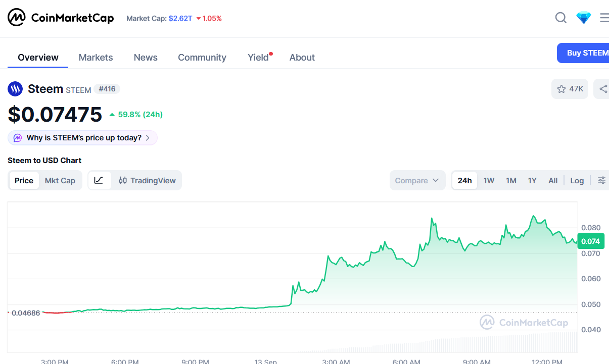The image size is (609, 364).
Task: Select the Mkt Cap chart toggle
Action: 60,180
